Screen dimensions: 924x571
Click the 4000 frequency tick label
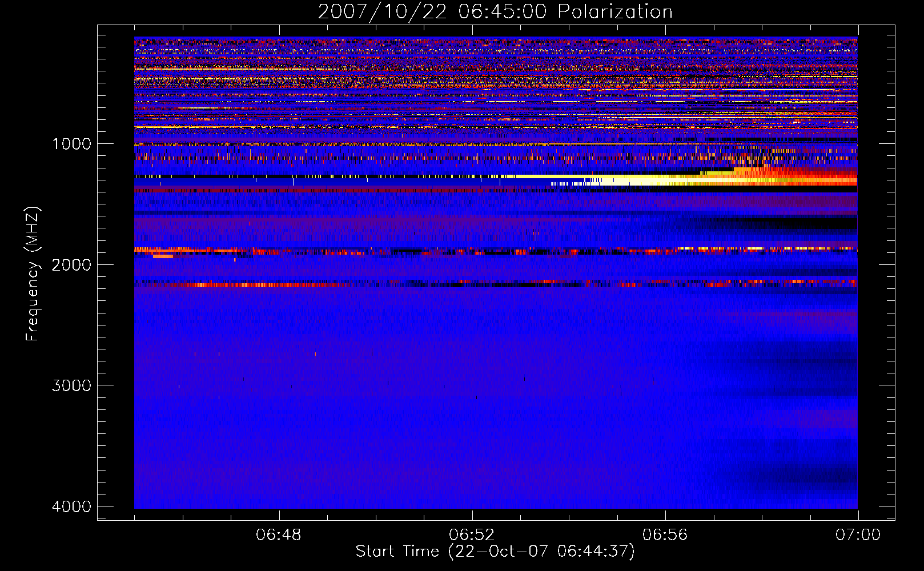72,506
